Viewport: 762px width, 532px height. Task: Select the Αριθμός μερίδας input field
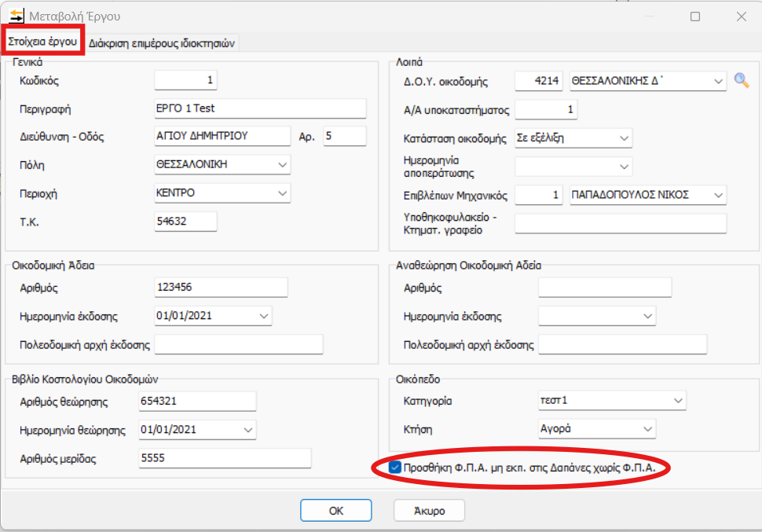point(225,458)
